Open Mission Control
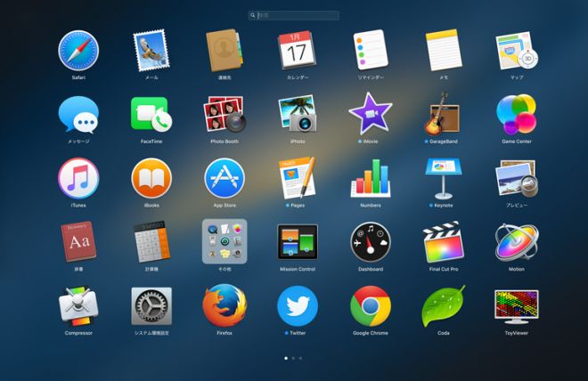 pos(298,241)
